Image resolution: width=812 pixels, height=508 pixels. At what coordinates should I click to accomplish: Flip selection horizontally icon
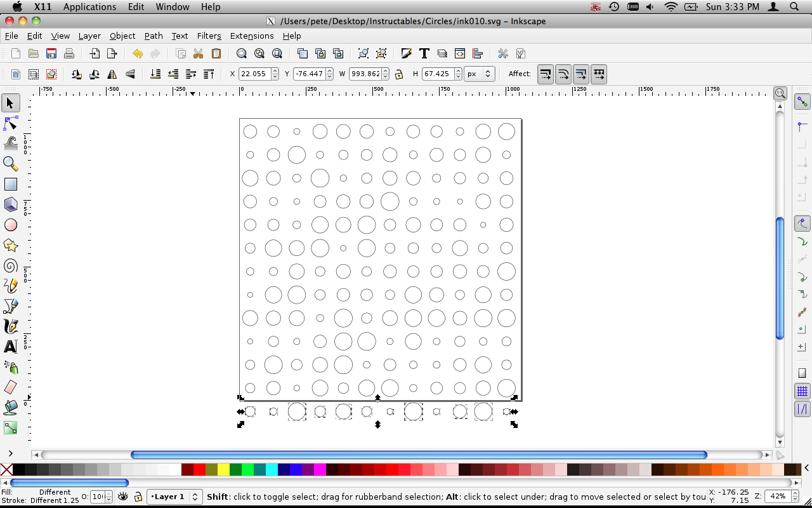(x=112, y=74)
